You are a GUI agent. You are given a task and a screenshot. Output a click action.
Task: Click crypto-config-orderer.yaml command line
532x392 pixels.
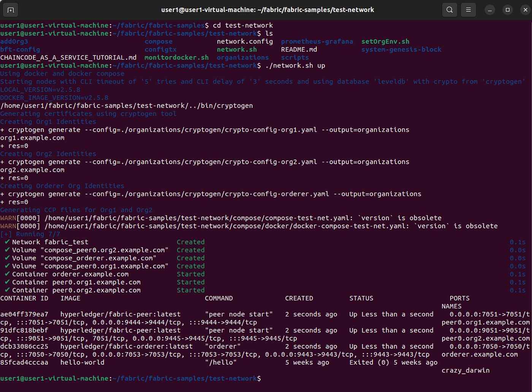coord(211,194)
